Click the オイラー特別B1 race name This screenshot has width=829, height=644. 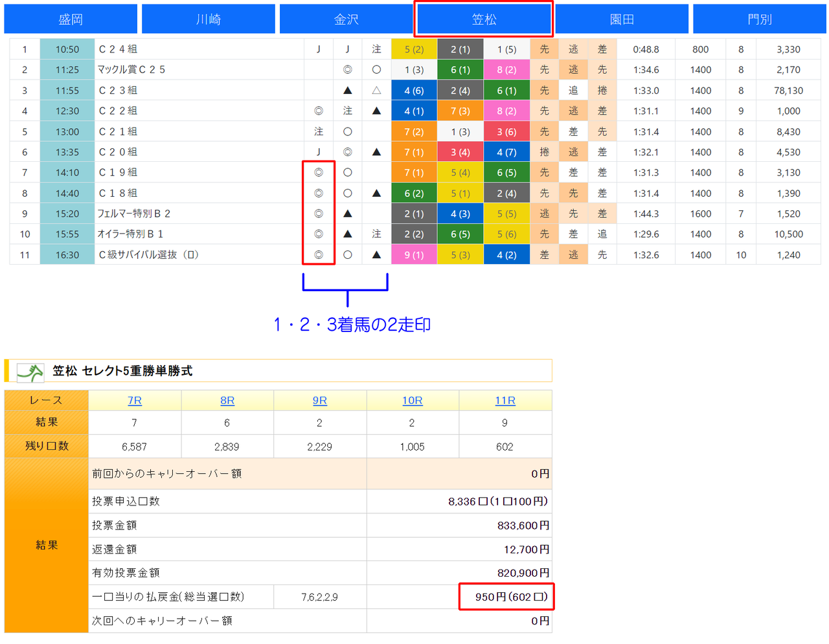(x=130, y=234)
